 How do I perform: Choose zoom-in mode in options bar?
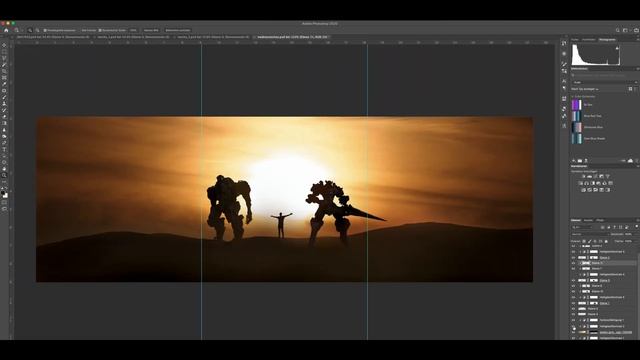tap(30, 30)
